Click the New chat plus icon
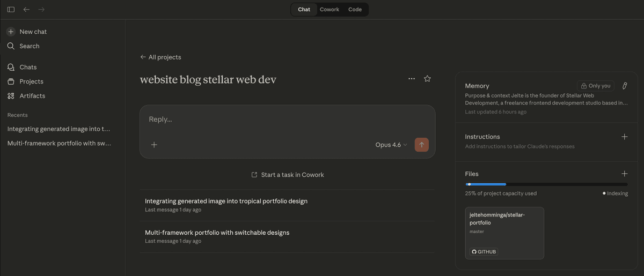 [x=11, y=32]
